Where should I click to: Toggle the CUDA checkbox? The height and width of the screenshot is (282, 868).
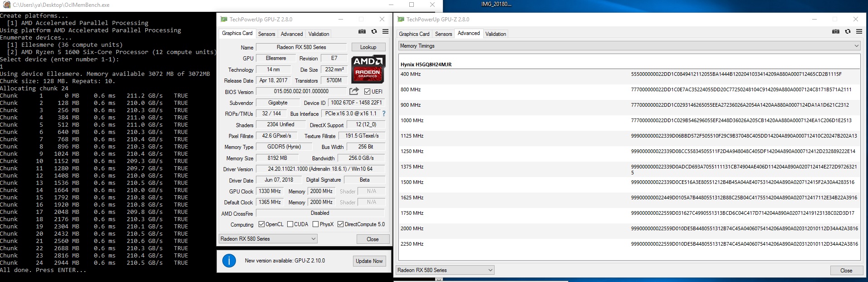click(x=290, y=224)
